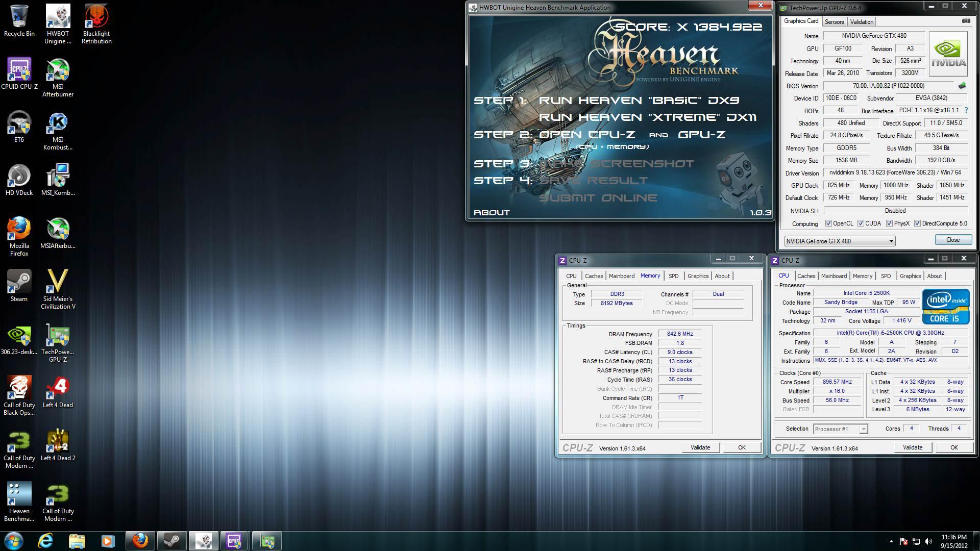Click Validate in CPU-Z CPU window
The height and width of the screenshot is (551, 980).
pos(912,447)
